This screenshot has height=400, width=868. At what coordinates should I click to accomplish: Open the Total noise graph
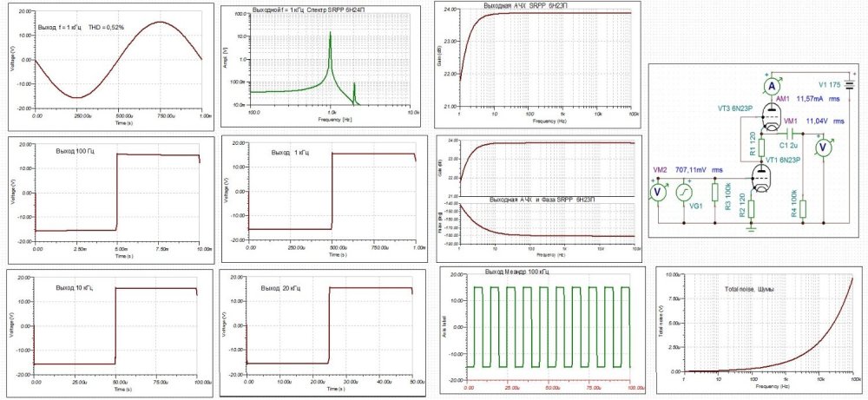(x=759, y=325)
